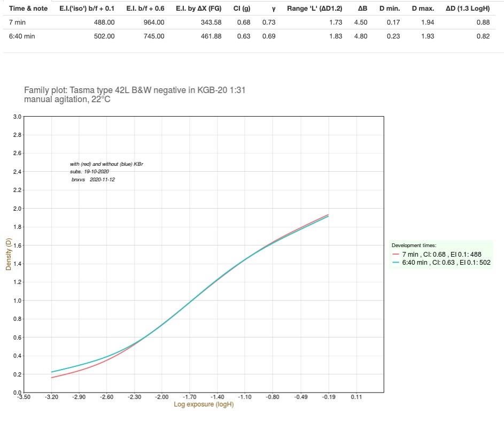
Task: Click the Range 'L' (ΔD1.2) header
Action: tap(314, 8)
